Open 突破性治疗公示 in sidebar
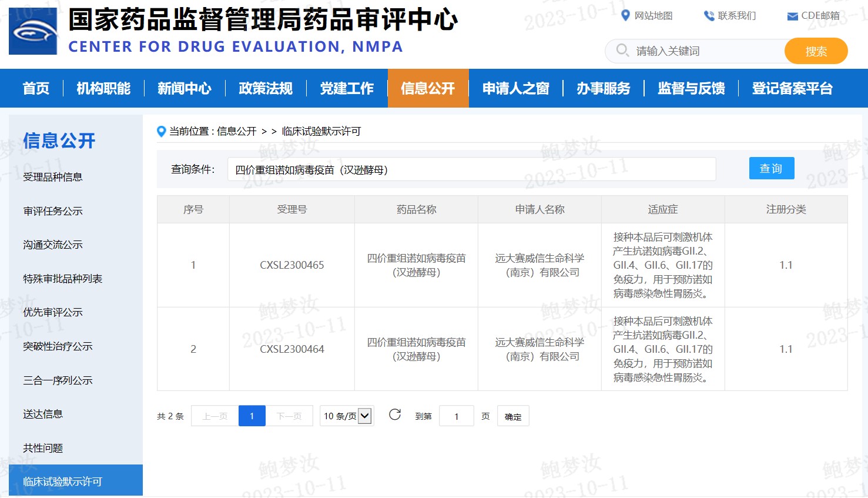 [58, 346]
